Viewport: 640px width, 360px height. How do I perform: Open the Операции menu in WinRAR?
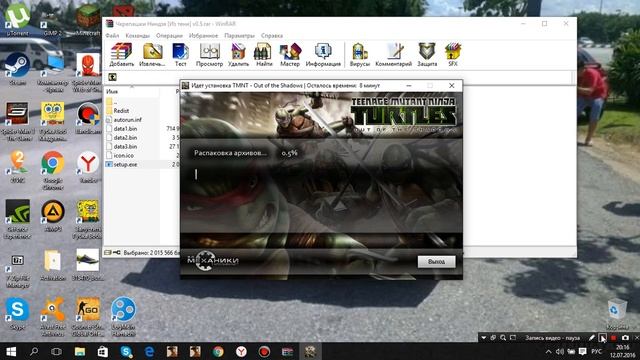click(169, 36)
